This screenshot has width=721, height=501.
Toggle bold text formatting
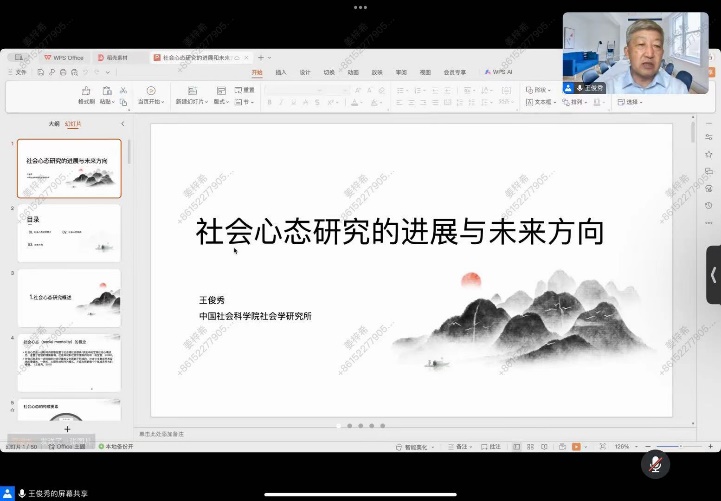(x=270, y=102)
